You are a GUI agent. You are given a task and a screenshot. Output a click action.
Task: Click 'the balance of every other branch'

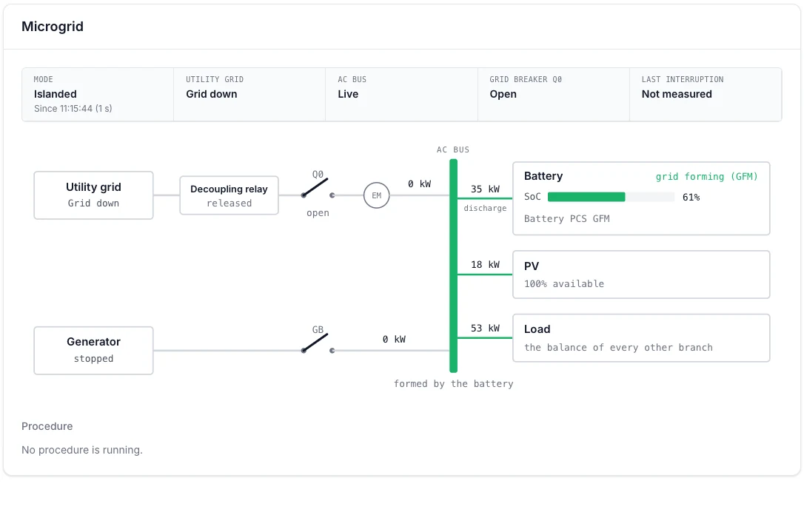(618, 348)
